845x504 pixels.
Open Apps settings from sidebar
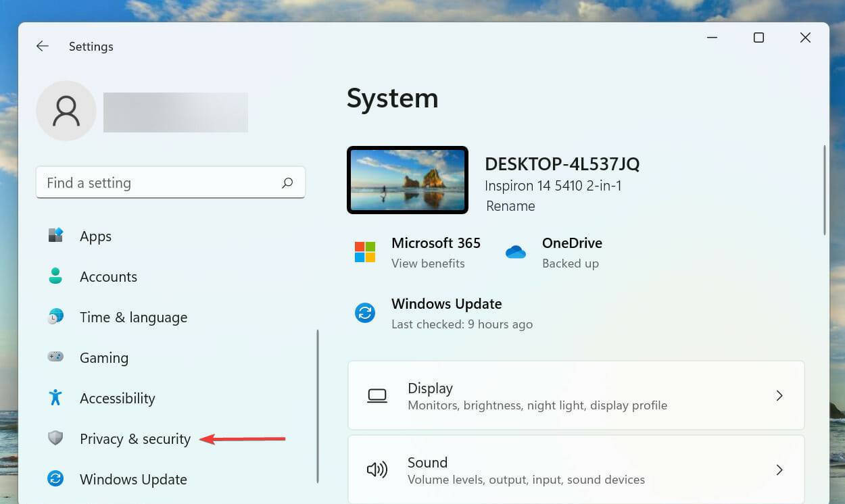coord(95,236)
